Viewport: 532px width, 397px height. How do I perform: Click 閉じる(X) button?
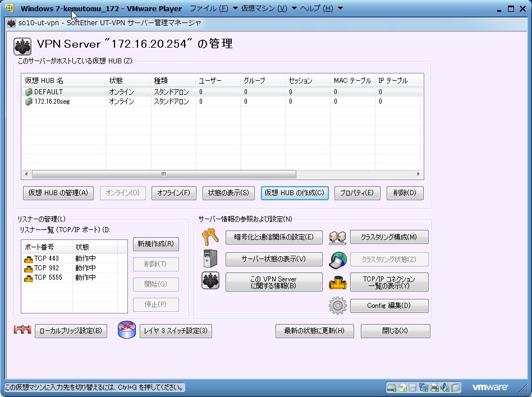(x=395, y=331)
